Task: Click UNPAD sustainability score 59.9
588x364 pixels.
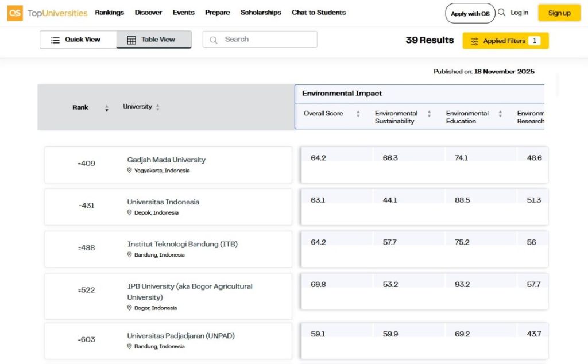Action: click(390, 334)
